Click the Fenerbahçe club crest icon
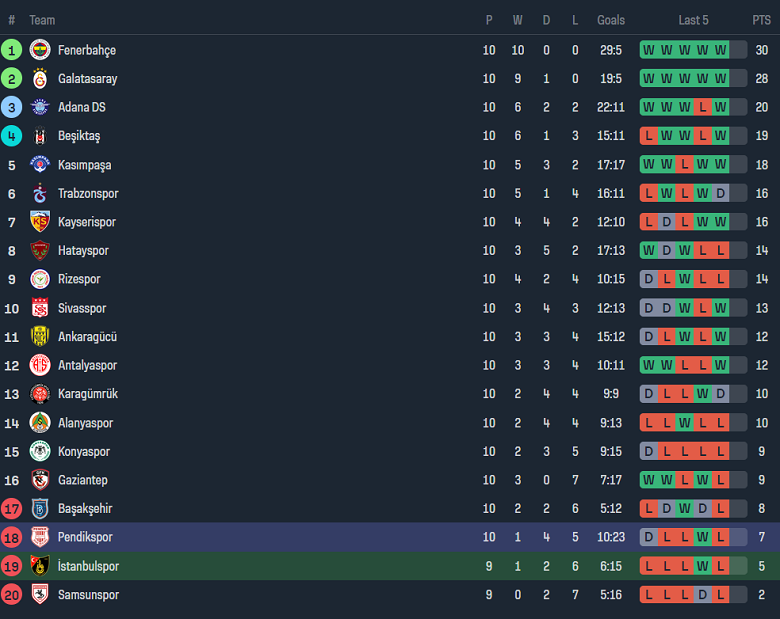 click(x=40, y=50)
